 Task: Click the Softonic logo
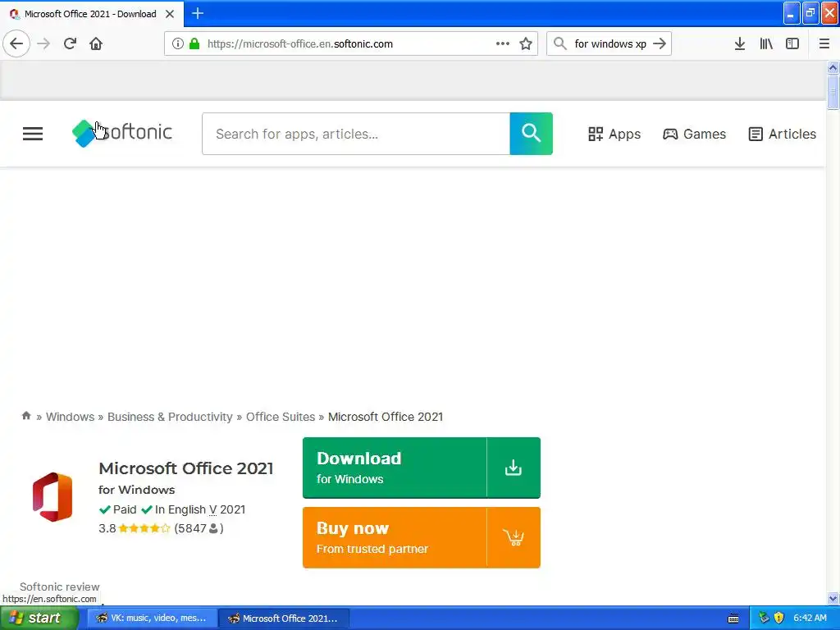122,133
